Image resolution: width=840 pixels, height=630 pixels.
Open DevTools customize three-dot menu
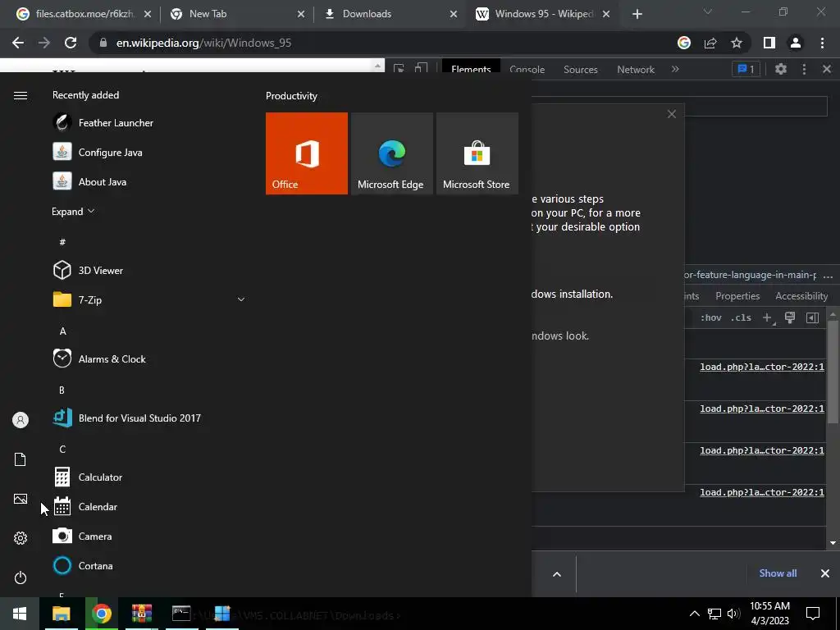click(804, 69)
